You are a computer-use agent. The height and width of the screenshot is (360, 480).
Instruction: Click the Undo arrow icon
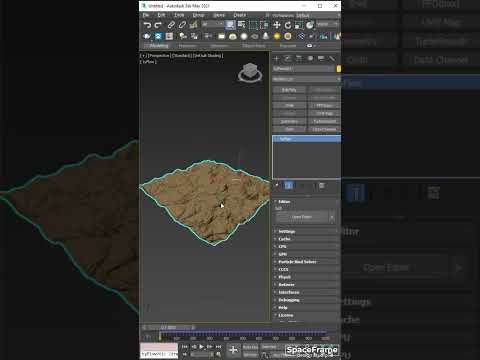(x=147, y=25)
